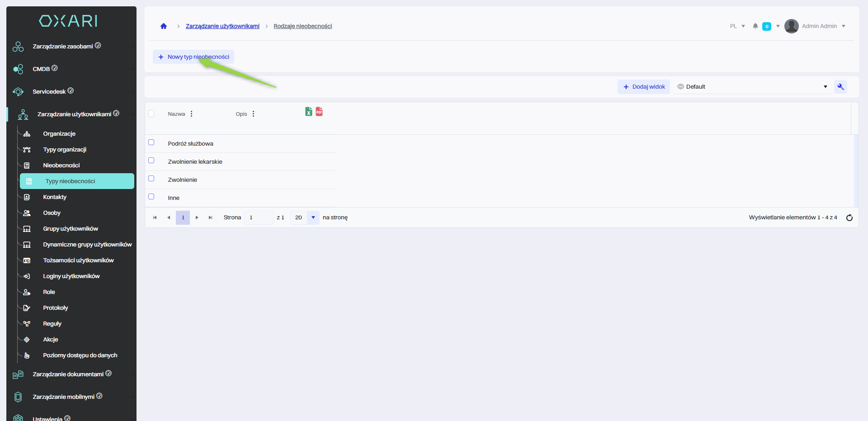Export the table to PDF
868x421 pixels.
[319, 112]
